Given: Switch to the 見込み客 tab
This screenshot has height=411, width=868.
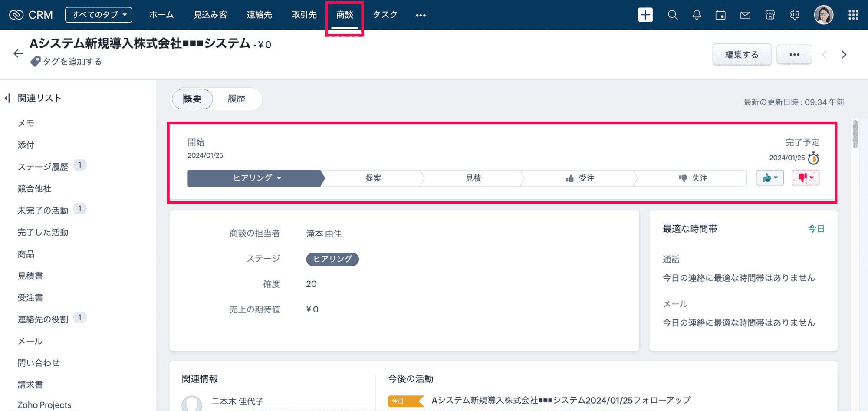Looking at the screenshot, I should (x=210, y=15).
